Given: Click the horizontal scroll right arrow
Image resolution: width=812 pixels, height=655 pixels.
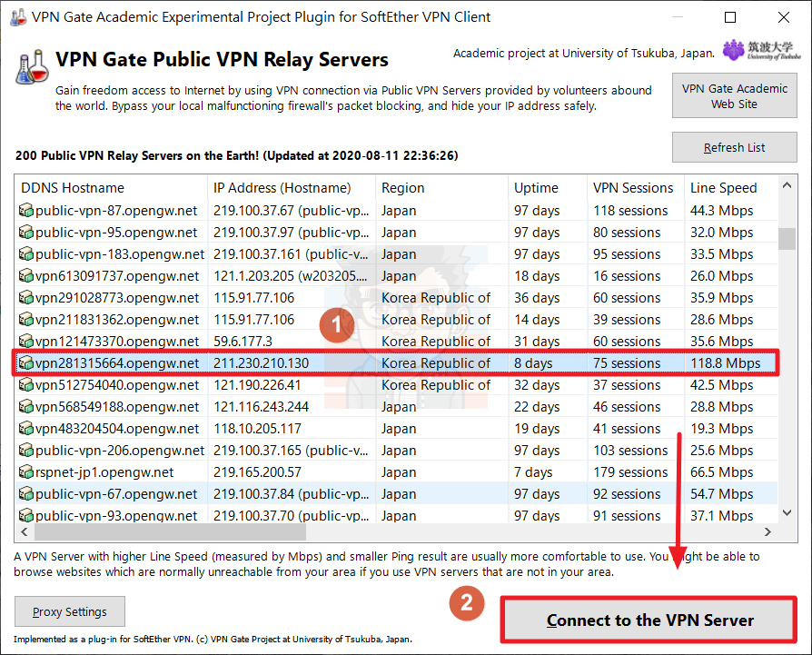Looking at the screenshot, I should (767, 531).
